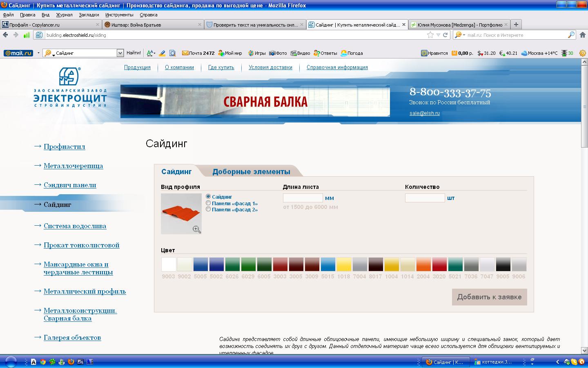Bookmark this page with the star icon

coord(430,35)
